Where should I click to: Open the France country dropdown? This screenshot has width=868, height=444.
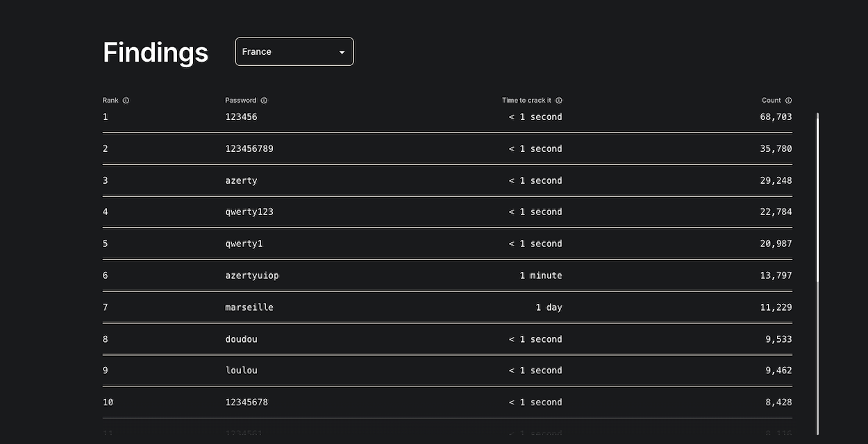point(294,51)
